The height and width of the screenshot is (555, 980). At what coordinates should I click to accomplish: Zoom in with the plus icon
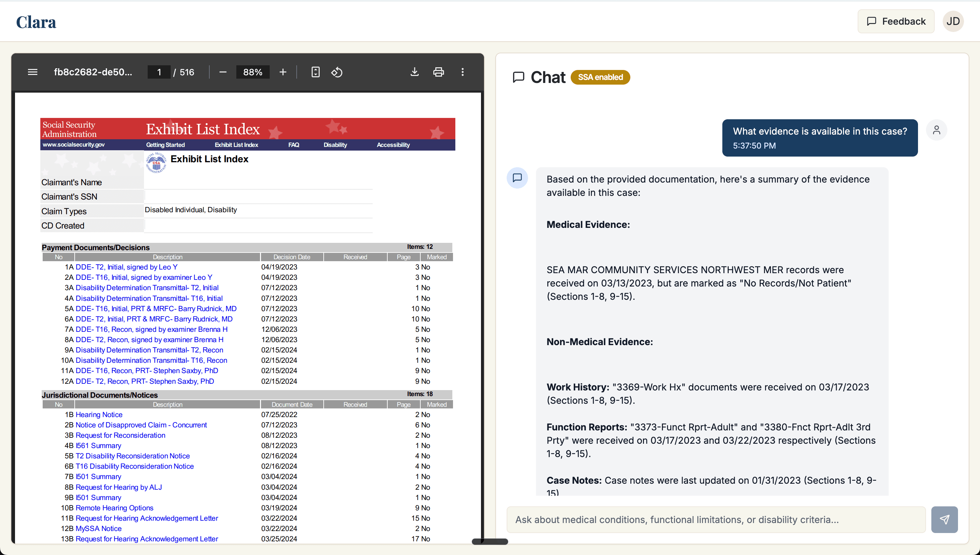tap(283, 72)
